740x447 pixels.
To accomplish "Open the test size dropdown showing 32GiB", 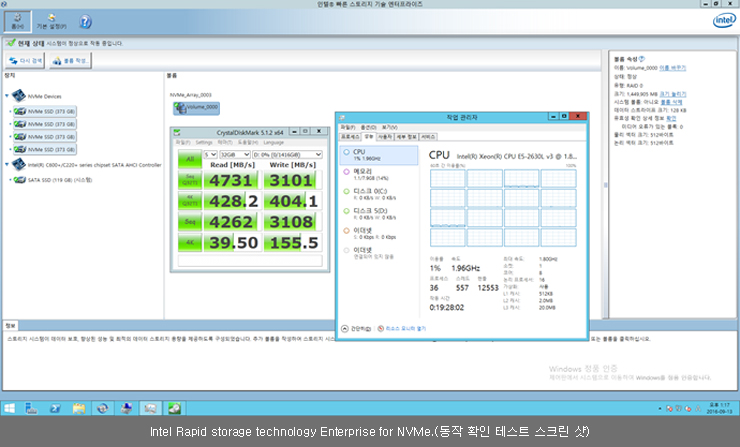I will pos(235,154).
